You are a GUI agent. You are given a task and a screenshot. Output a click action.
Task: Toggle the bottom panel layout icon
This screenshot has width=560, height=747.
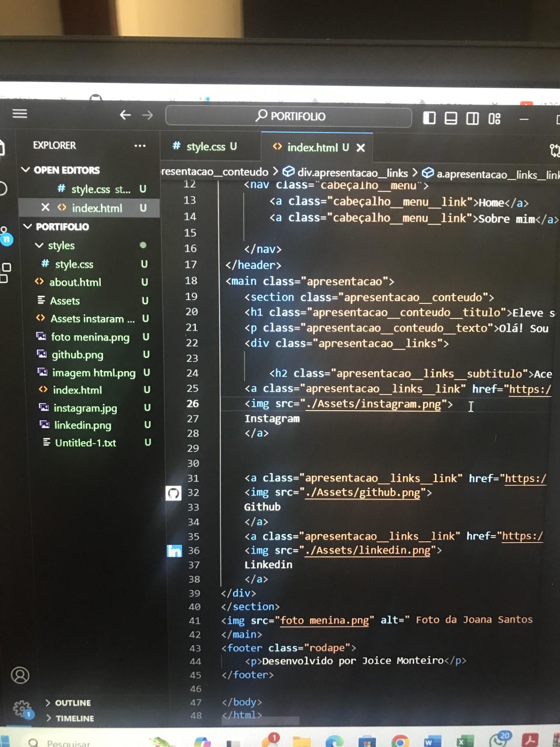click(x=451, y=118)
